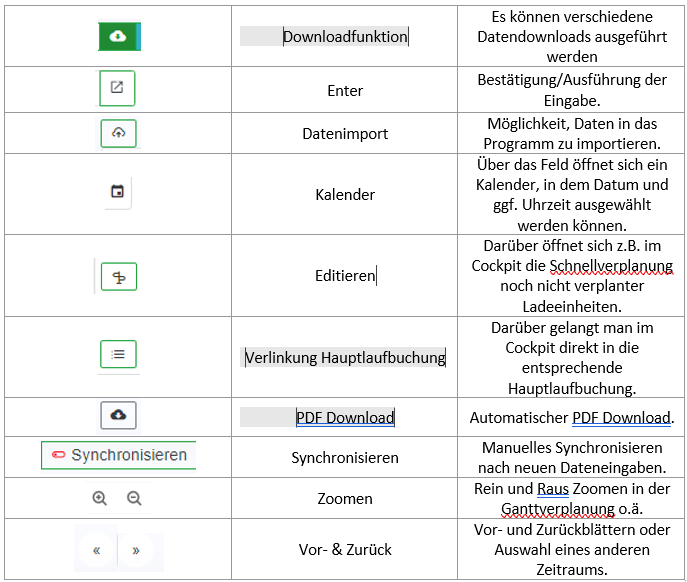Click the list icon for Hauptlaufbuchung
Screen dimensions: 687x582
pos(118,354)
